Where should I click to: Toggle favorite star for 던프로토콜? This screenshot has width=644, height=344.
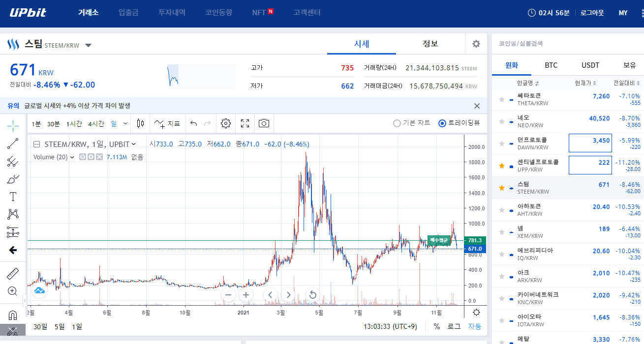coord(502,143)
